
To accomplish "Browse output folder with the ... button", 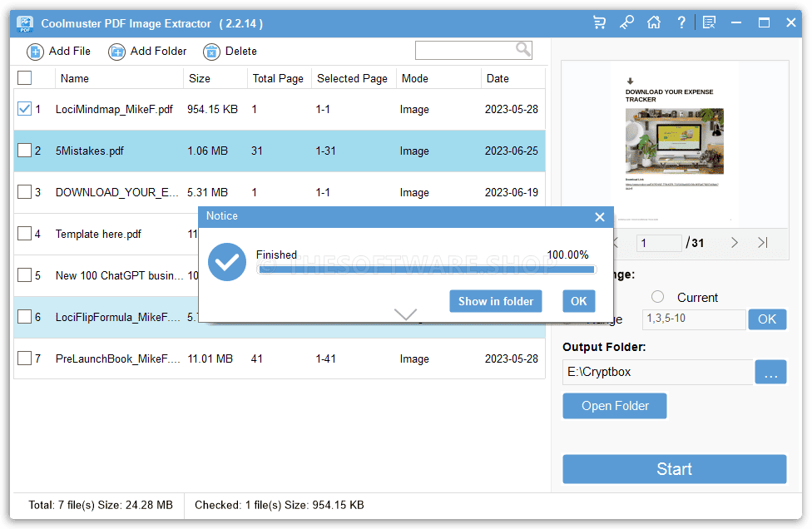I will (770, 372).
